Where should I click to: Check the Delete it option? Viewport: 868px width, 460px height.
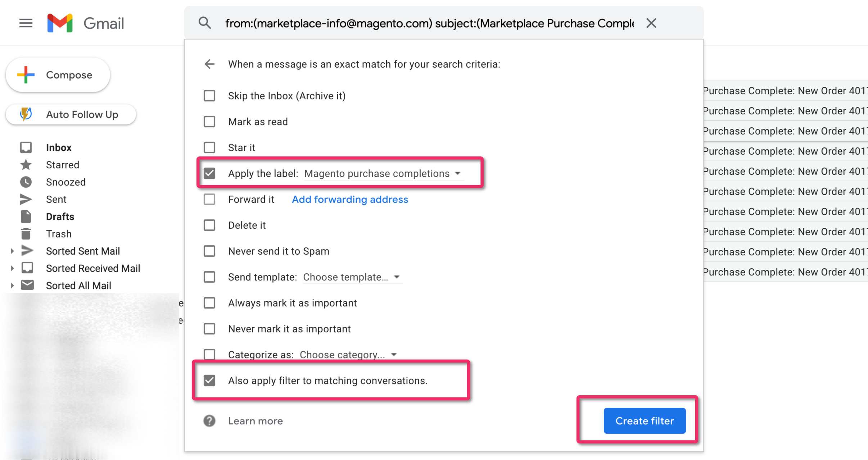click(x=209, y=225)
